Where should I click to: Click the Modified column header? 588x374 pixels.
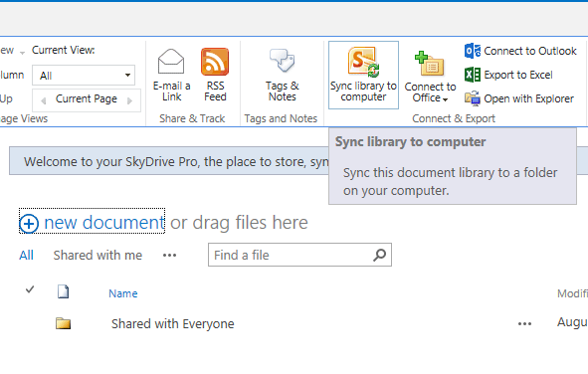click(x=572, y=293)
